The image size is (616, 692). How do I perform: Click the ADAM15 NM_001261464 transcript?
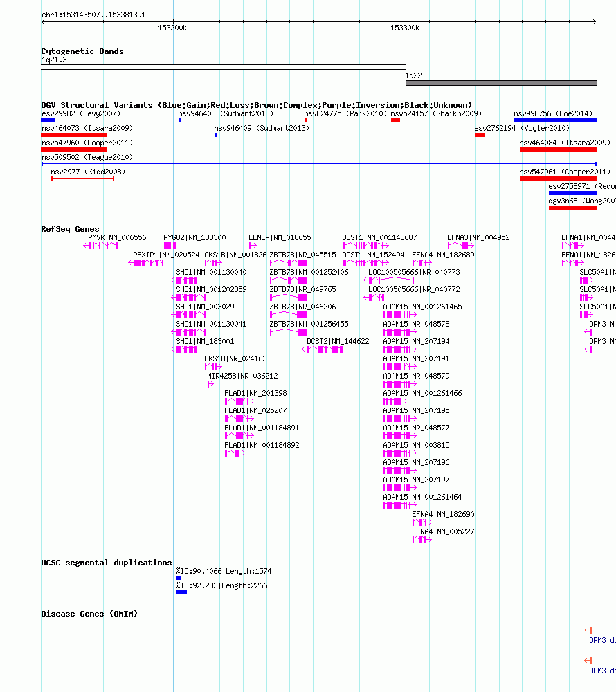400,505
